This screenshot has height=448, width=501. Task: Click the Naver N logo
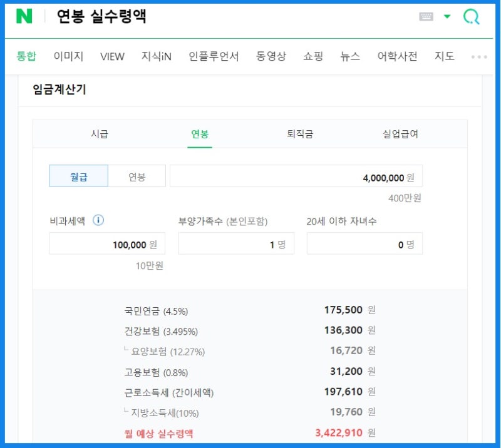click(x=24, y=18)
